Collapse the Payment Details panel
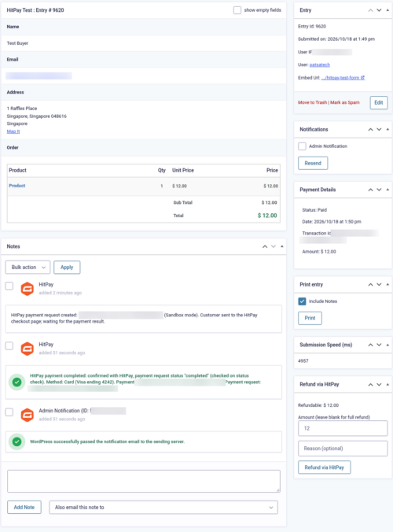The width and height of the screenshot is (393, 532). [387, 190]
